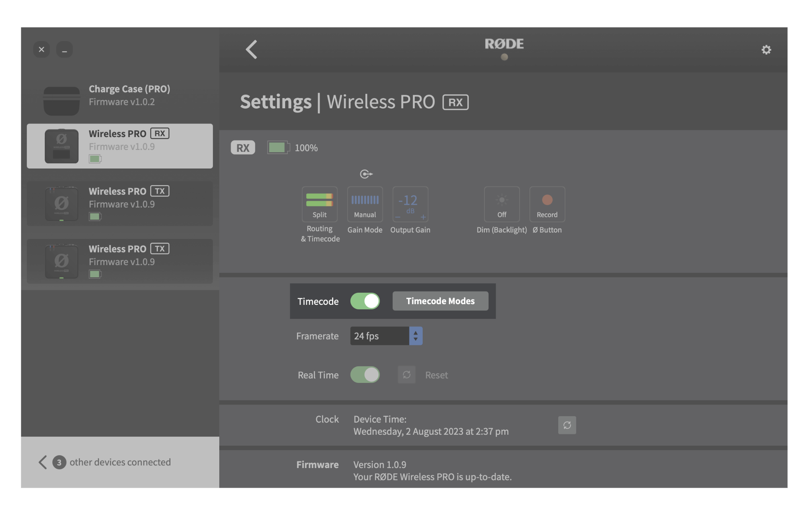Click the RX battery level indicator

tap(278, 148)
